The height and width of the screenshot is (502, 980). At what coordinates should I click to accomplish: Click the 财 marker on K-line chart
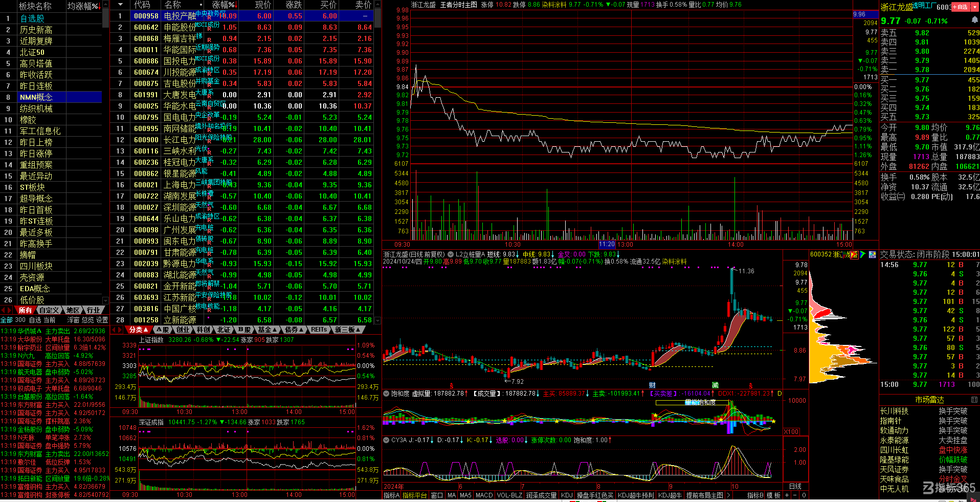click(x=652, y=385)
